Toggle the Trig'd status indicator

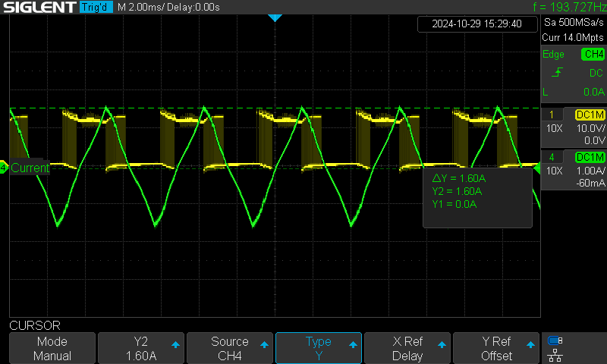(96, 7)
